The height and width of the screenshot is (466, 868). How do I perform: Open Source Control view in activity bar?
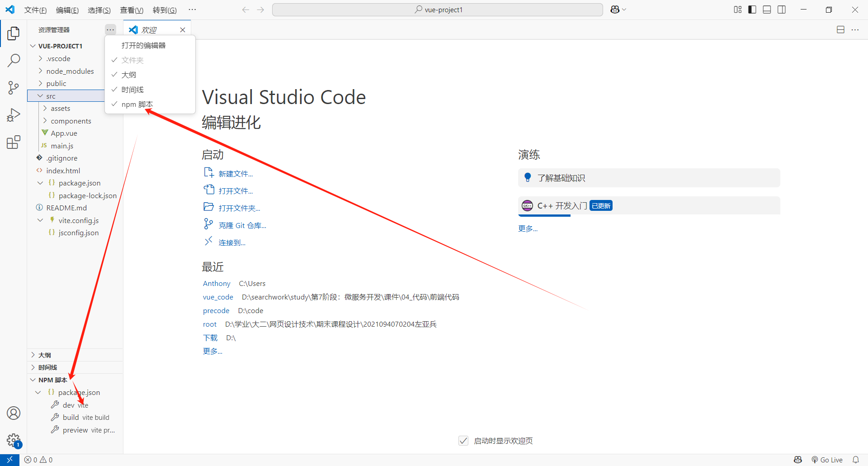14,88
